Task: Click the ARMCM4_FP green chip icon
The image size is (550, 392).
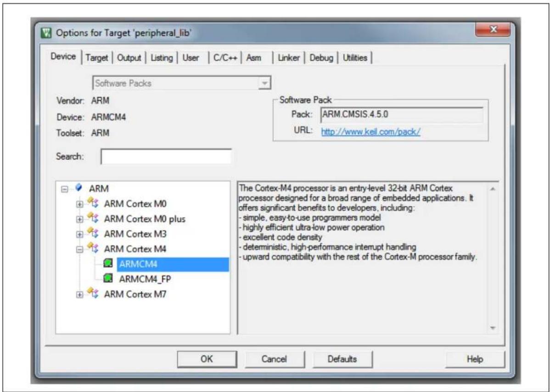Action: 108,279
